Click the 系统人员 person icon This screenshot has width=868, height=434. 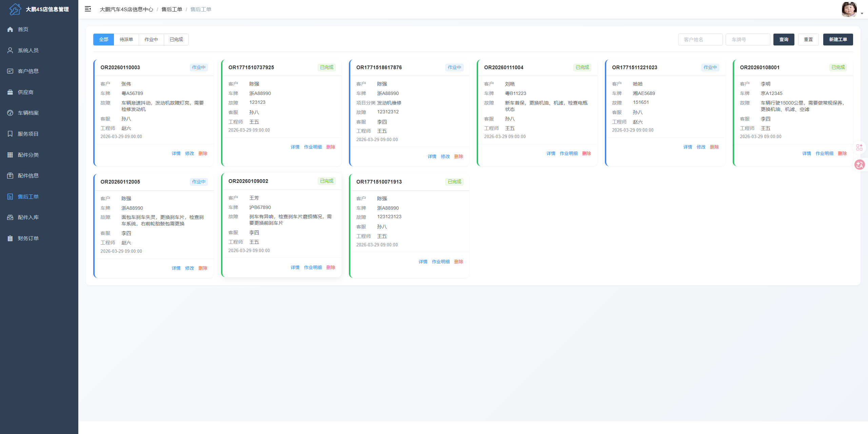10,50
